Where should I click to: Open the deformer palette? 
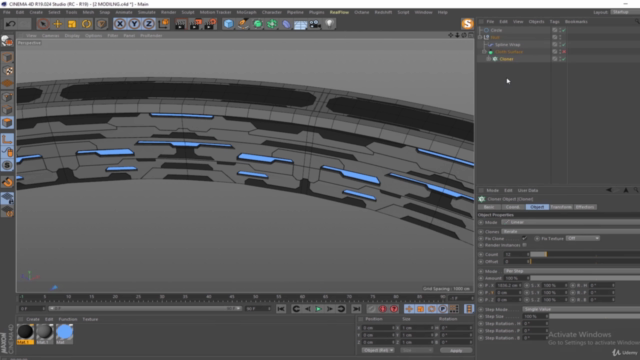286,24
